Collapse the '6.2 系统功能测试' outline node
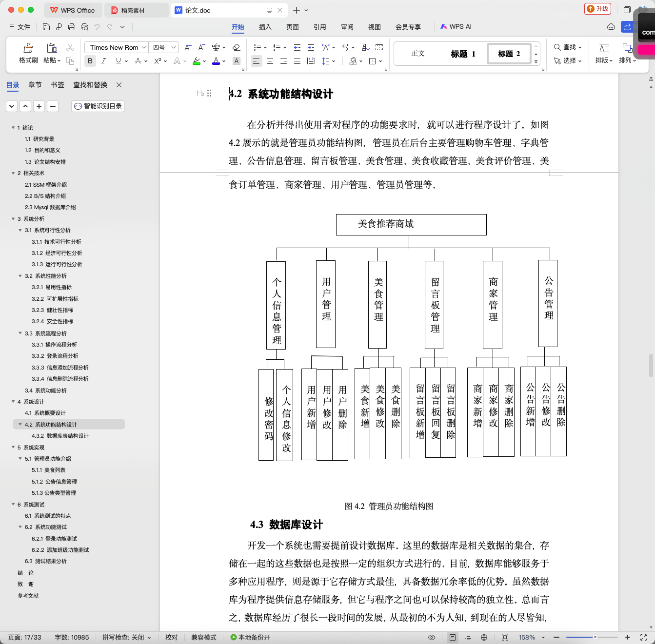This screenshot has height=644, width=655. point(20,527)
